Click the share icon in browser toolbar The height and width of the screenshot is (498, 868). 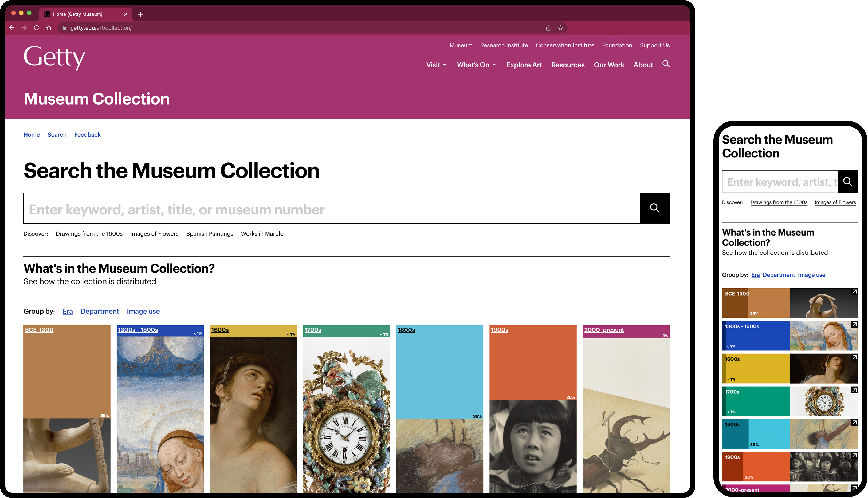(x=547, y=27)
